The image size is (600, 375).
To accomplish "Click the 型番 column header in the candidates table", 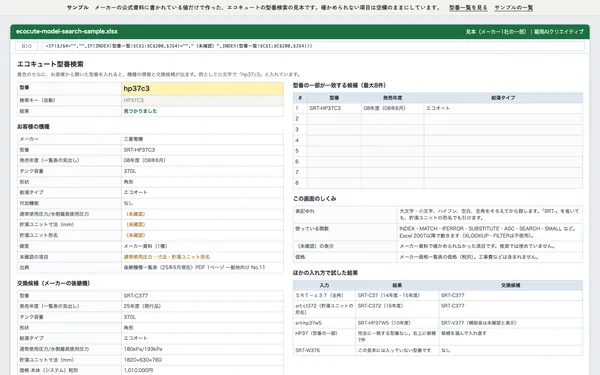I will [334, 98].
